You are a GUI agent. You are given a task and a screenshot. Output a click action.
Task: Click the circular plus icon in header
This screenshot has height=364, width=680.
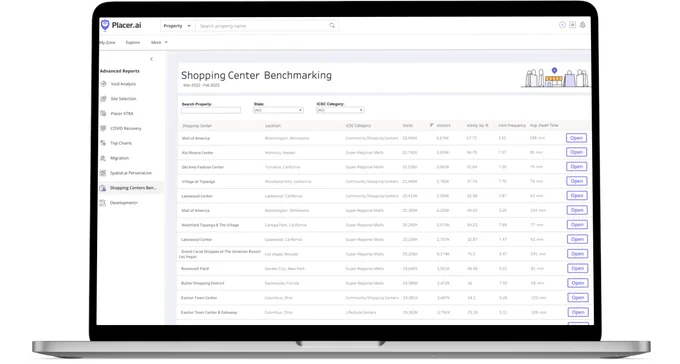(x=562, y=25)
